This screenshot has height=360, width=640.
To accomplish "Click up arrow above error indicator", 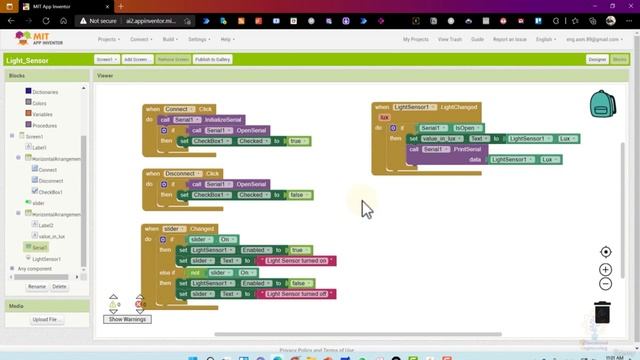I will 140,297.
